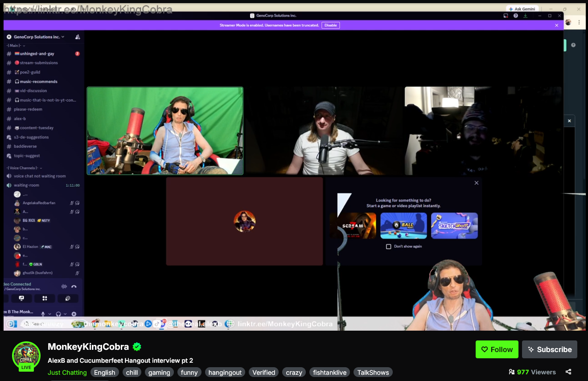The width and height of the screenshot is (588, 381).
Task: Focus the green-screen webcam video tile
Action: point(165,131)
